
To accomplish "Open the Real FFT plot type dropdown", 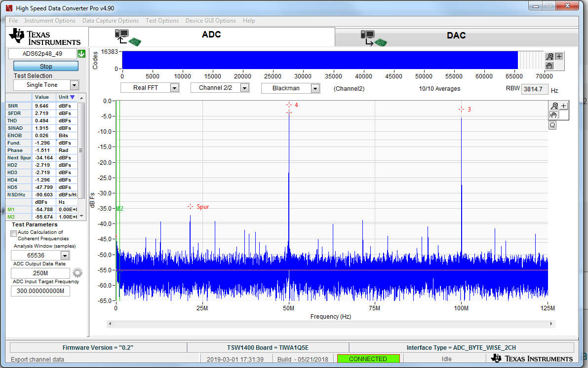I will pos(174,88).
